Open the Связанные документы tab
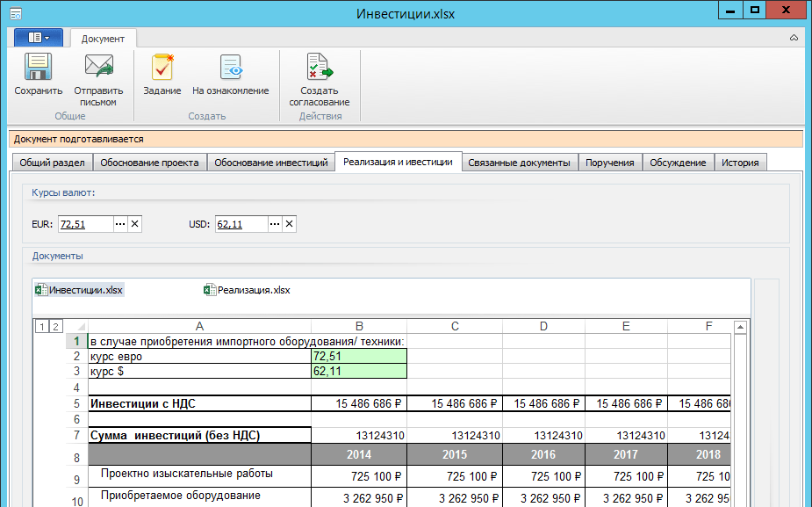Screen dimensions: 812x507 pos(519,163)
